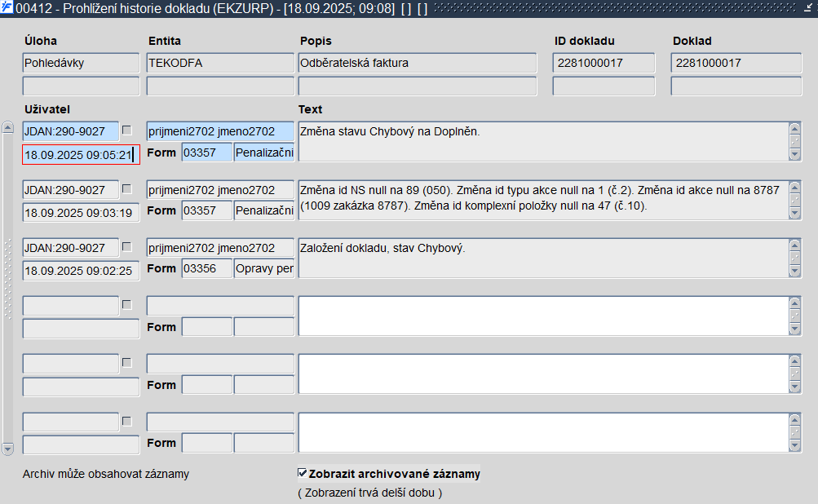Click the Form number field '03356'
The width and height of the screenshot is (818, 504).
pyautogui.click(x=207, y=268)
